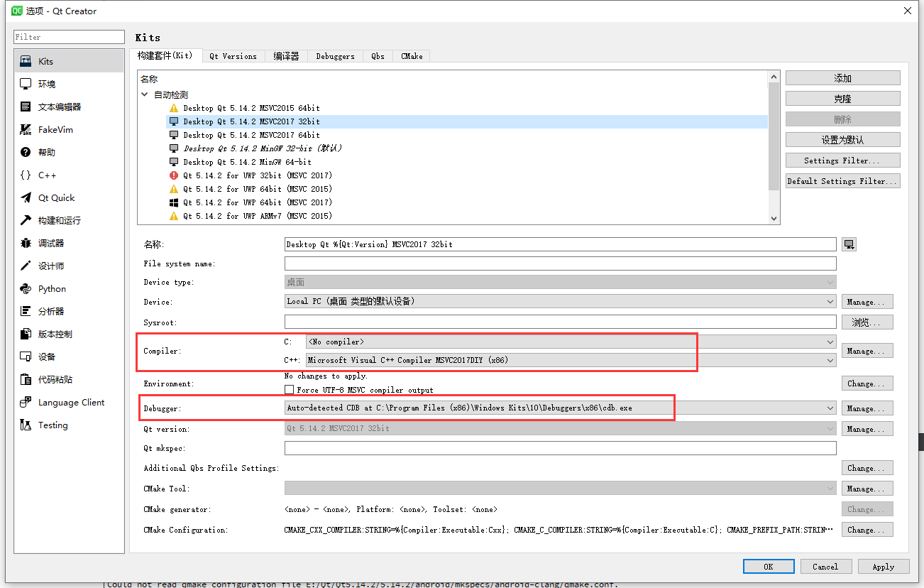This screenshot has width=924, height=588.
Task: Open Settings Filter...
Action: click(x=842, y=160)
